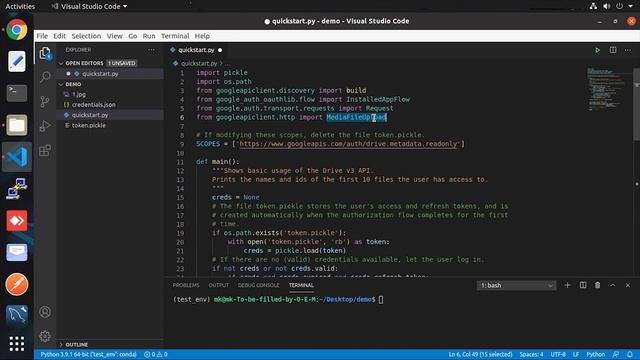
Task: Open the Selection menu
Action: (x=86, y=36)
